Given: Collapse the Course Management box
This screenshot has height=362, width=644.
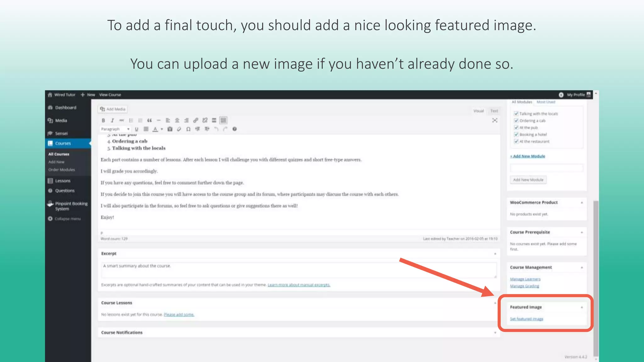Looking at the screenshot, I should tap(582, 267).
